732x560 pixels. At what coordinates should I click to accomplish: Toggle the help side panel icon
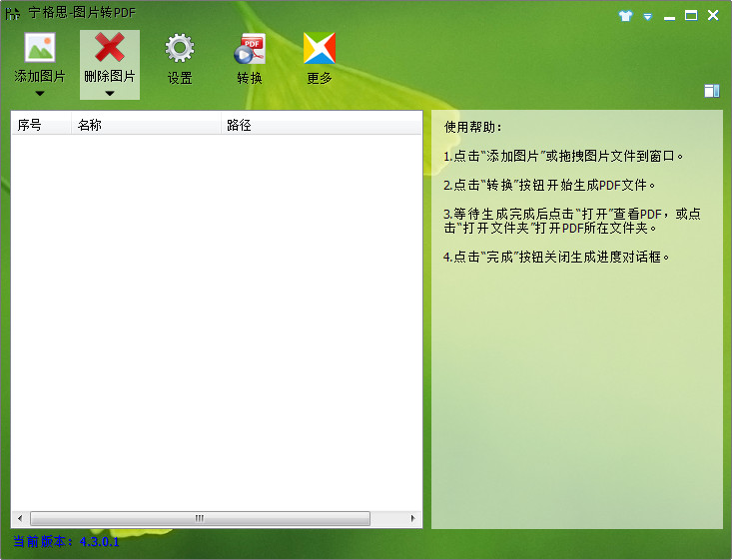711,91
